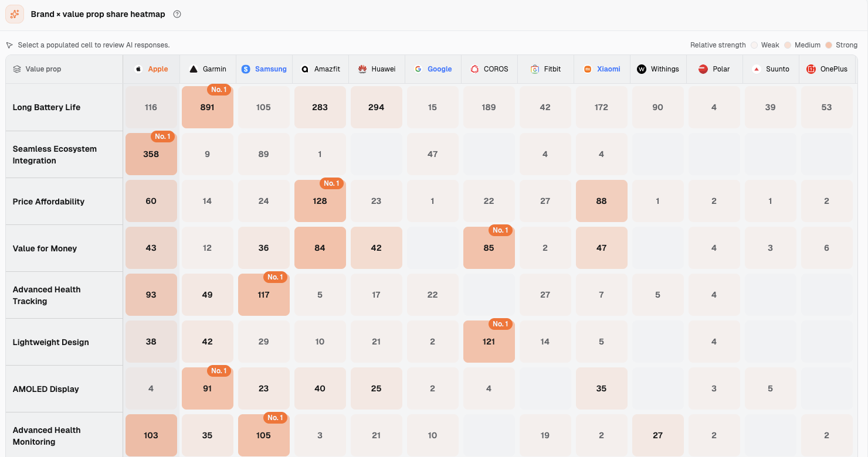868x457 pixels.
Task: Click the Samsung Advanced Health Monitoring cell 105
Action: (x=264, y=435)
